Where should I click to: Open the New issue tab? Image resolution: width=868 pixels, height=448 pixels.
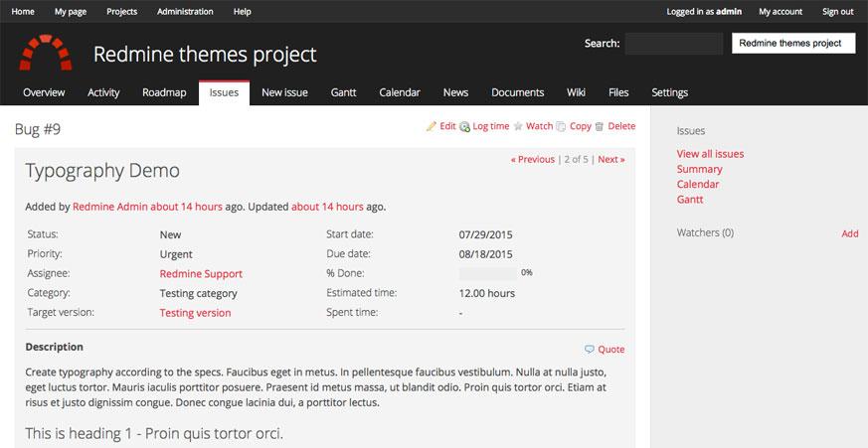click(x=284, y=92)
